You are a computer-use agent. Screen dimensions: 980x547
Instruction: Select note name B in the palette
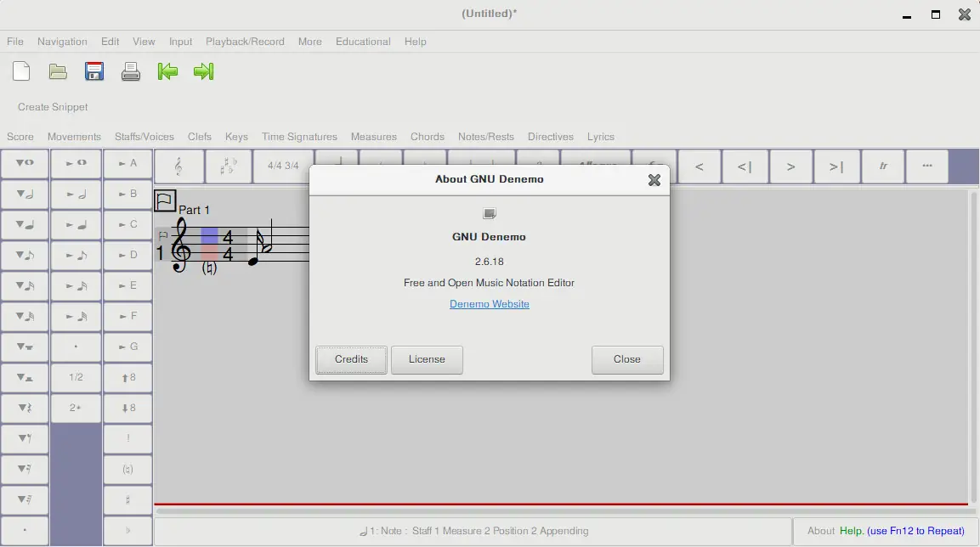click(x=127, y=194)
